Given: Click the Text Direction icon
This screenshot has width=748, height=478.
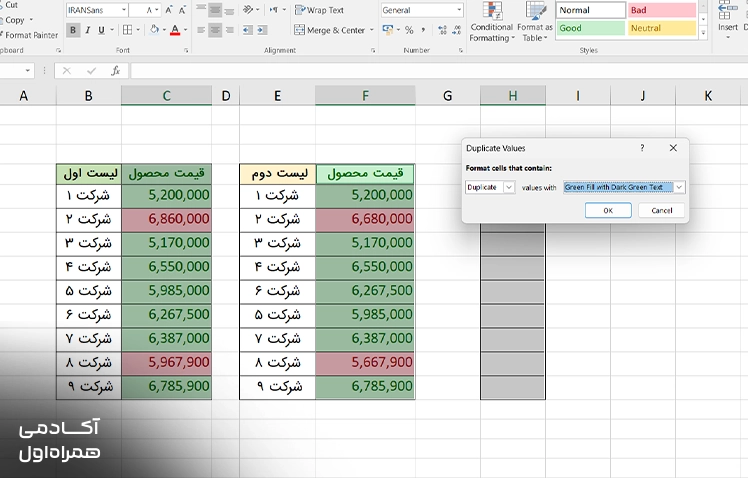Looking at the screenshot, I should click(275, 10).
